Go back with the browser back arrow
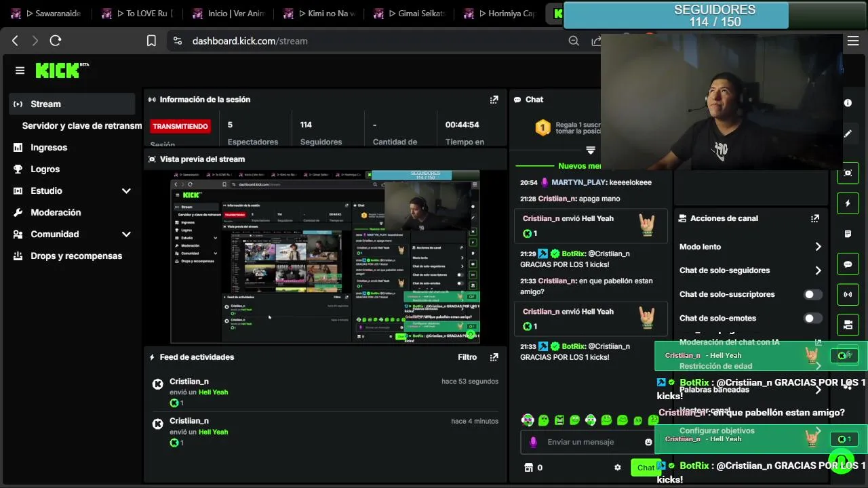Viewport: 868px width, 488px height. [x=15, y=41]
